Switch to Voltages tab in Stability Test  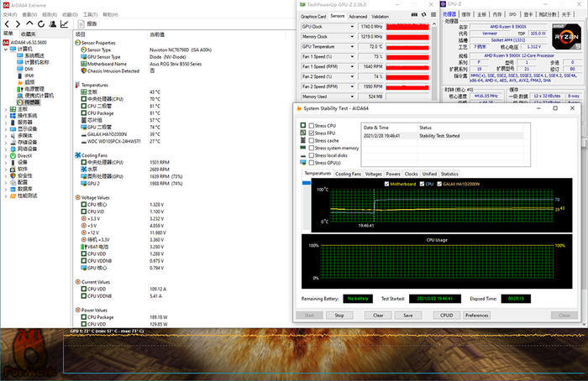tap(373, 174)
